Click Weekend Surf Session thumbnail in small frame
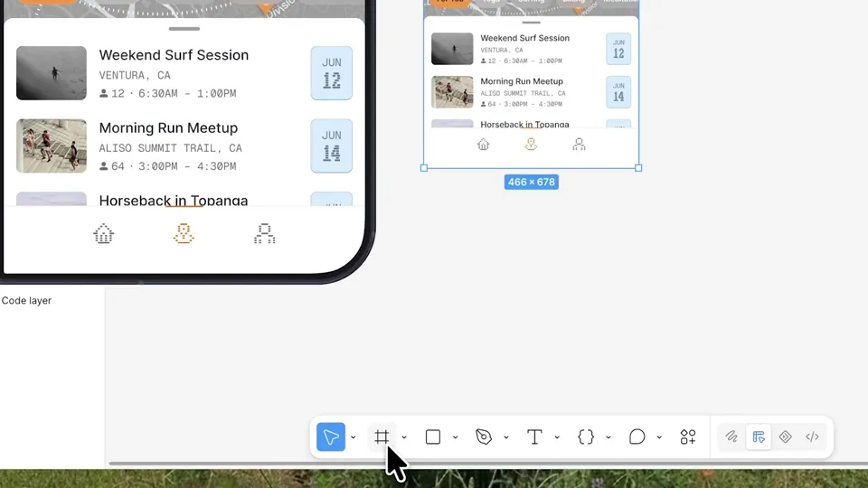This screenshot has height=488, width=868. click(452, 49)
